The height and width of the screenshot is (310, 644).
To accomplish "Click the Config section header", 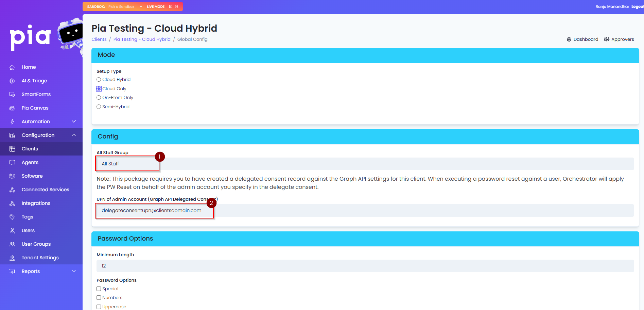I will [x=365, y=137].
